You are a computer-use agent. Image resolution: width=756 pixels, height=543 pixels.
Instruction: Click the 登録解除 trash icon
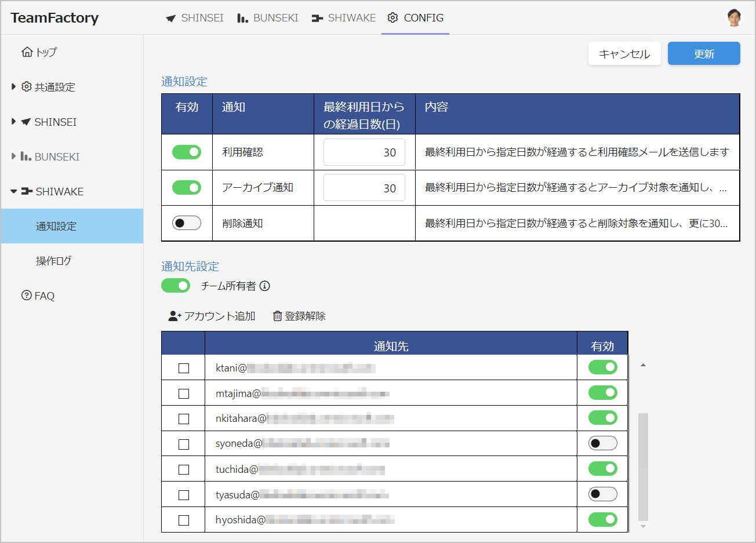click(278, 316)
